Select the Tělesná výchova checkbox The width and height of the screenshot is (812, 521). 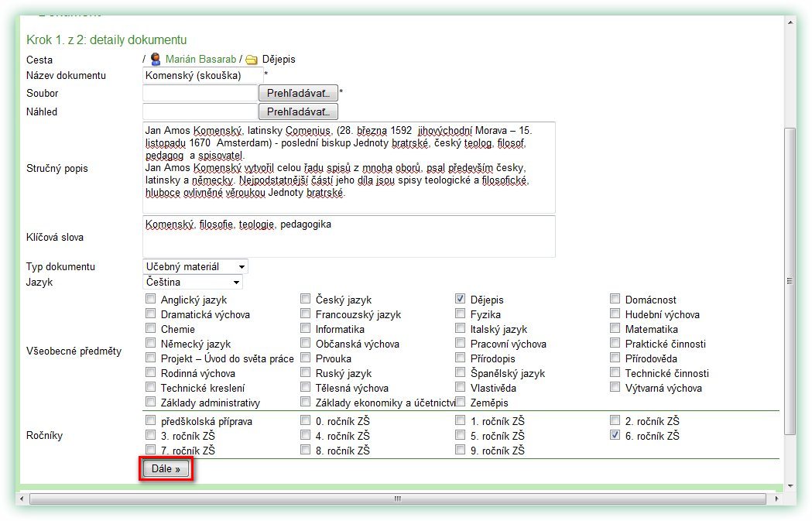(305, 387)
